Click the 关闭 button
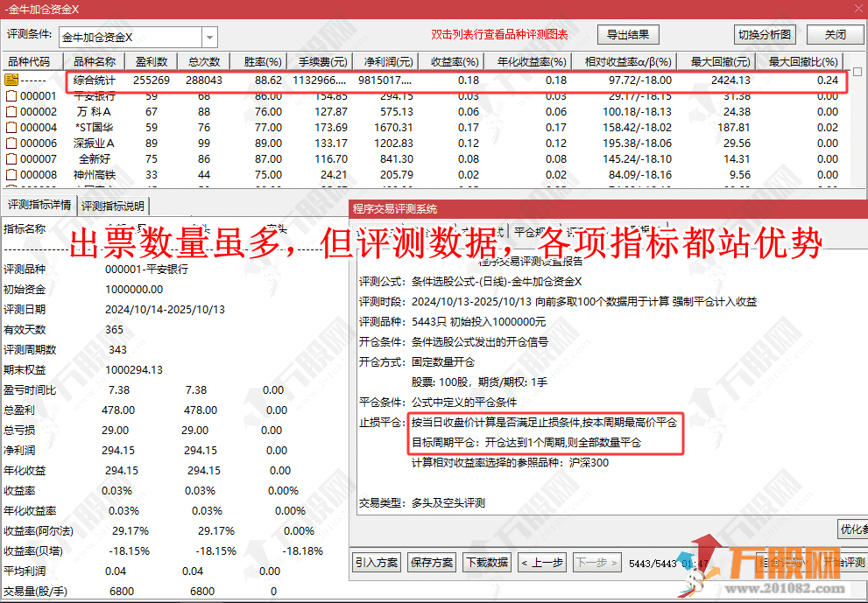868x603 pixels. [x=835, y=35]
